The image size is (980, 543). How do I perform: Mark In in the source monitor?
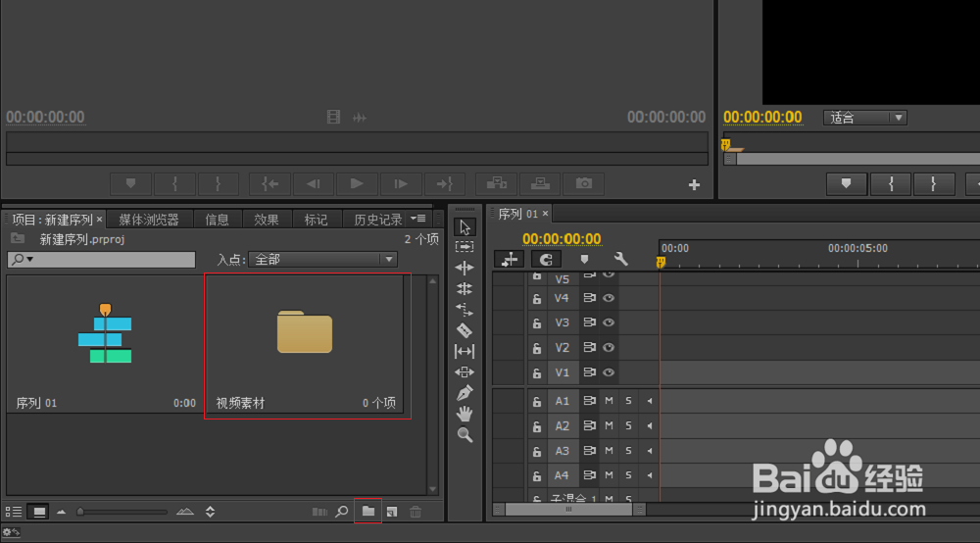pyautogui.click(x=174, y=183)
